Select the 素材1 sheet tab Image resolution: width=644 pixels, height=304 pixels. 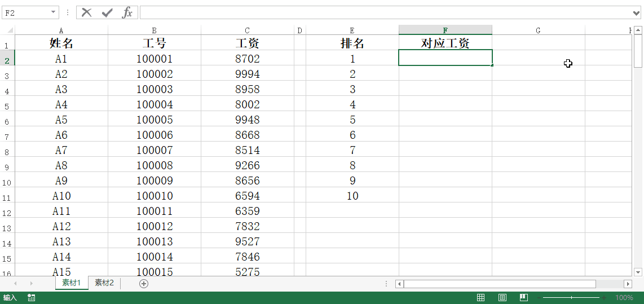pyautogui.click(x=72, y=283)
